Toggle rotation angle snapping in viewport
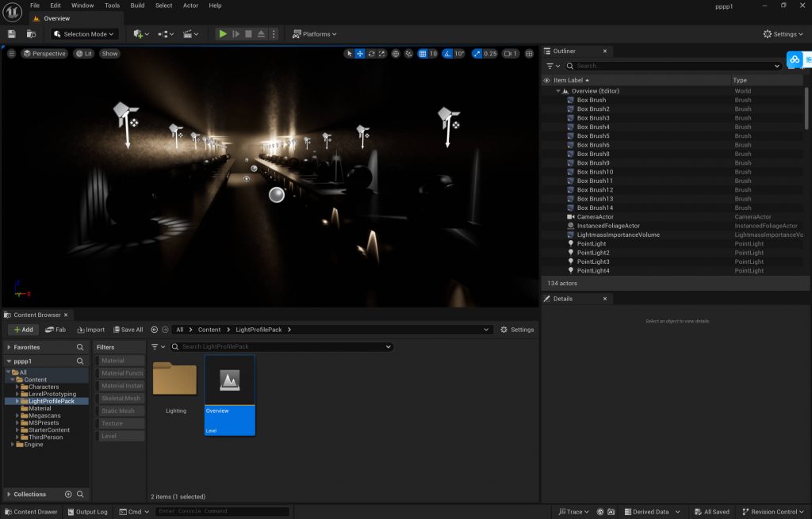Image resolution: width=812 pixels, height=519 pixels. [448, 54]
